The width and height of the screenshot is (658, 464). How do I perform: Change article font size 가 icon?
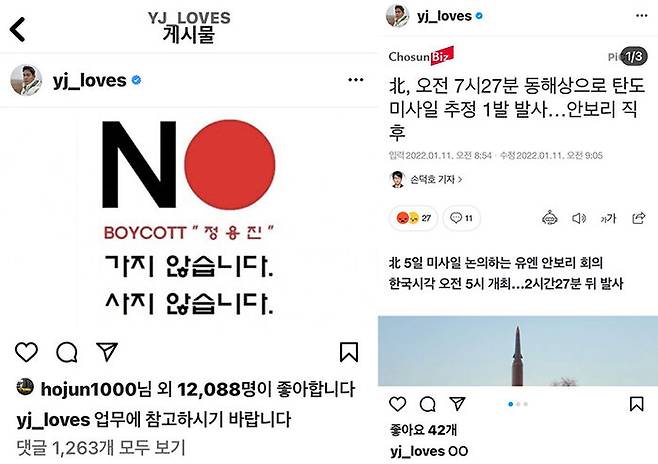(608, 218)
